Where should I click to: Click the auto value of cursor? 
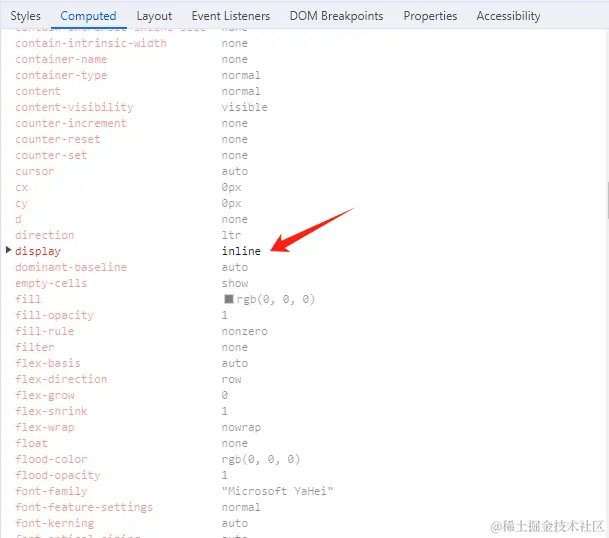pyautogui.click(x=235, y=171)
